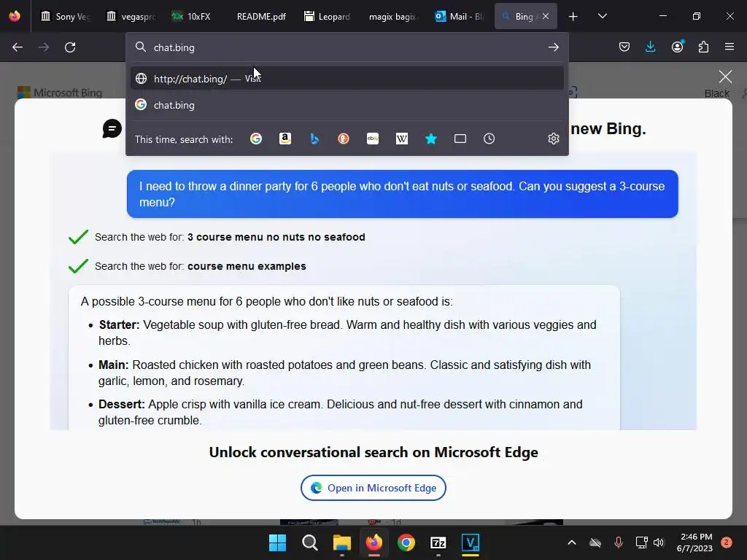Close the active Bing tab

point(546,16)
